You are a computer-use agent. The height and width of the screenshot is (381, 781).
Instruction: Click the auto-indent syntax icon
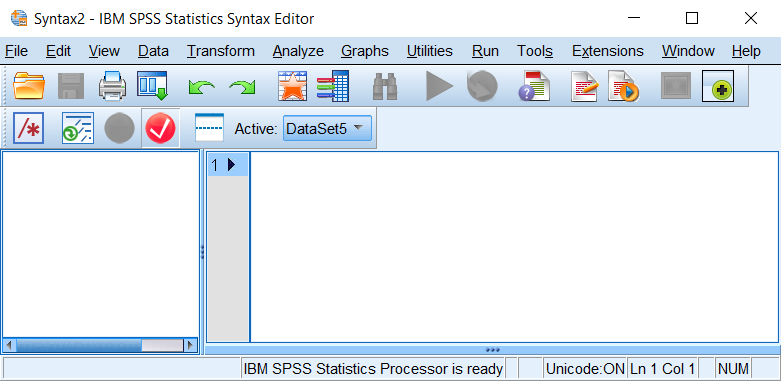click(78, 128)
